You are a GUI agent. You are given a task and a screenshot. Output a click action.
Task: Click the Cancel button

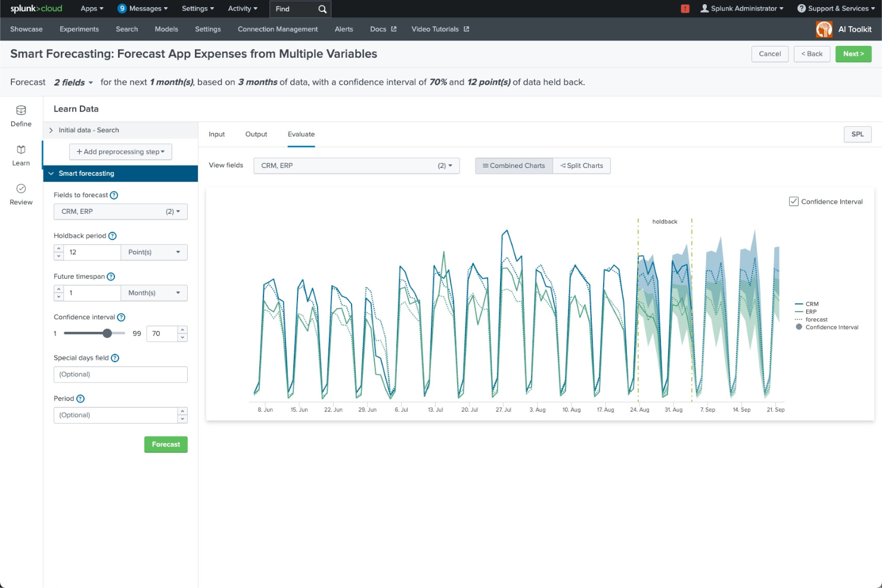point(770,54)
